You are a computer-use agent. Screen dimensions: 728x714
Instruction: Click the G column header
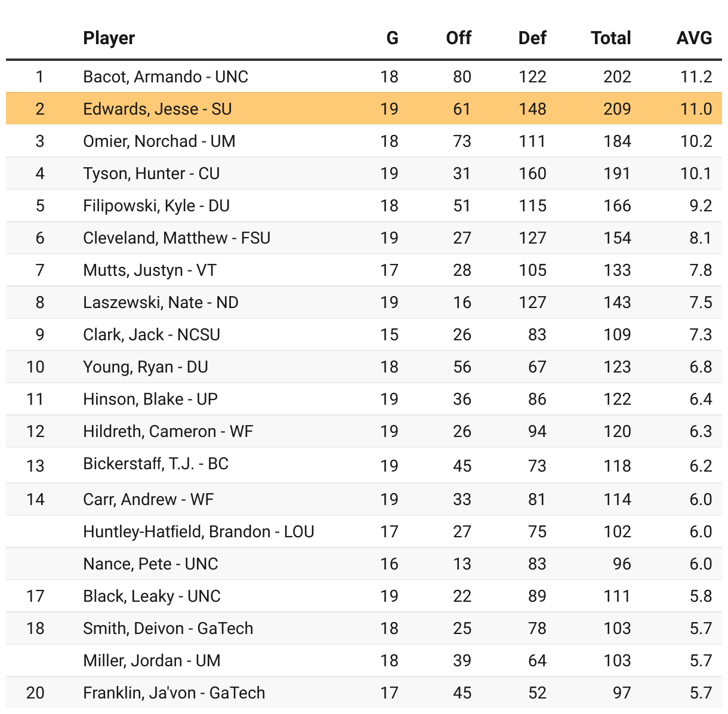tap(392, 38)
